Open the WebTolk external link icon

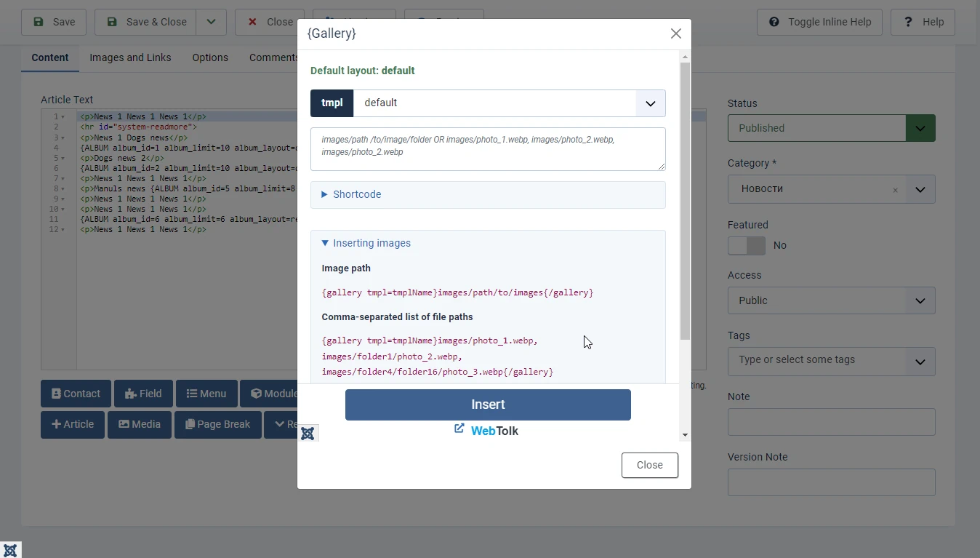pos(459,429)
